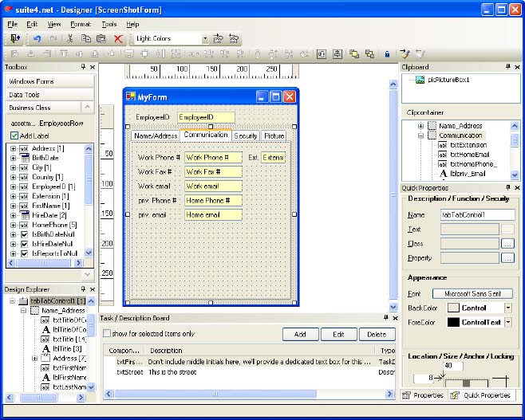This screenshot has width=525, height=420.
Task: Click the black ForeColor swatch
Action: click(x=452, y=322)
